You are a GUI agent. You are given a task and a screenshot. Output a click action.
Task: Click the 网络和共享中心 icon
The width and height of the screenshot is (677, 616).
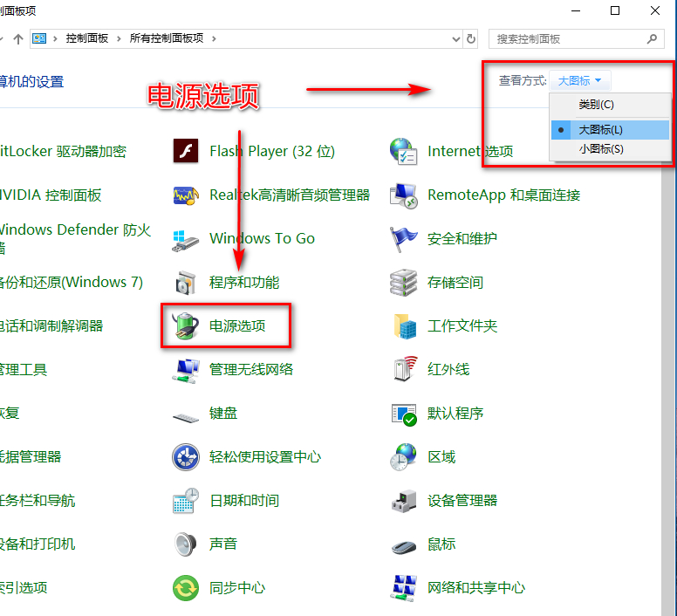404,588
